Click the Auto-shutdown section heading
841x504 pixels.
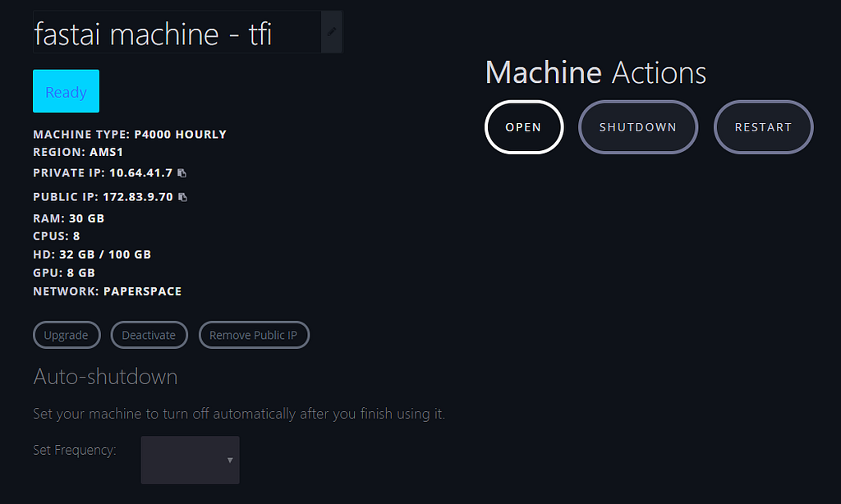(105, 377)
